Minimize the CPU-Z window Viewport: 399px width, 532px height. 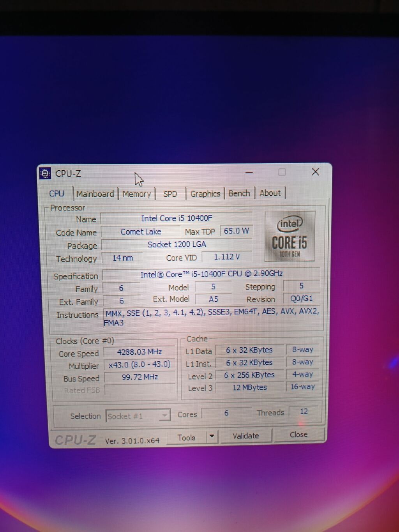point(249,172)
